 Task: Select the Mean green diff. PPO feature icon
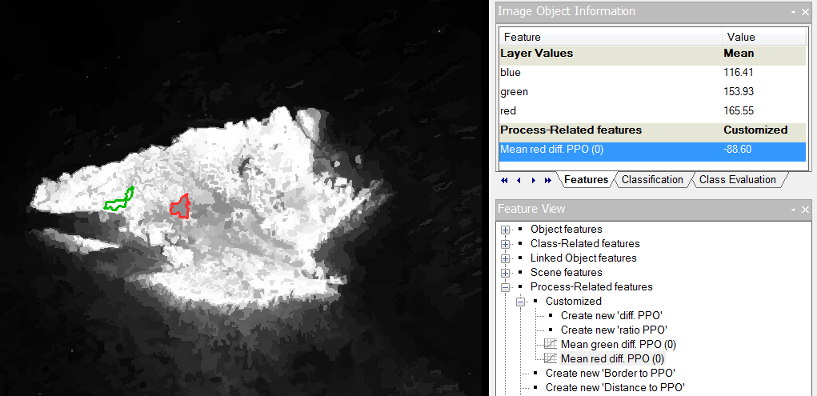(550, 344)
